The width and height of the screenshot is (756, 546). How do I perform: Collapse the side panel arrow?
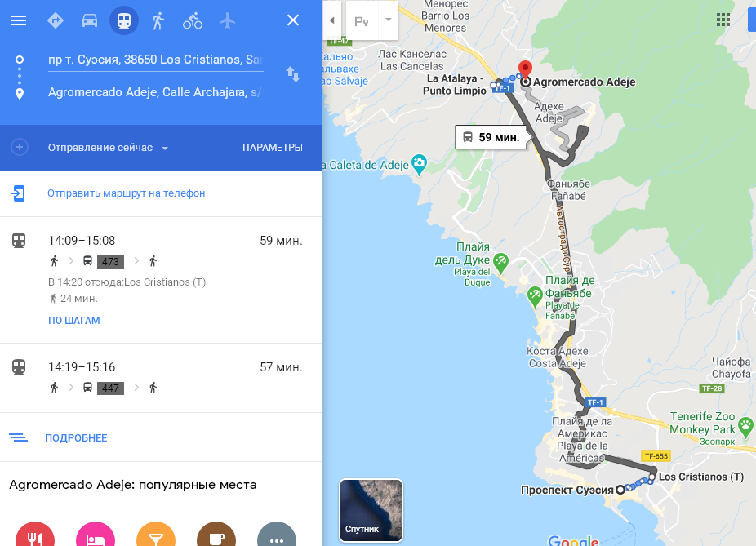[x=331, y=20]
